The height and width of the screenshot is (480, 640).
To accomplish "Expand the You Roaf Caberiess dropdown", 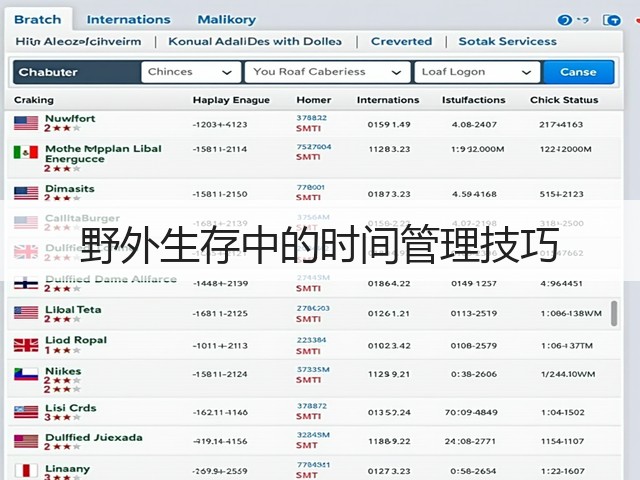I will tap(327, 72).
